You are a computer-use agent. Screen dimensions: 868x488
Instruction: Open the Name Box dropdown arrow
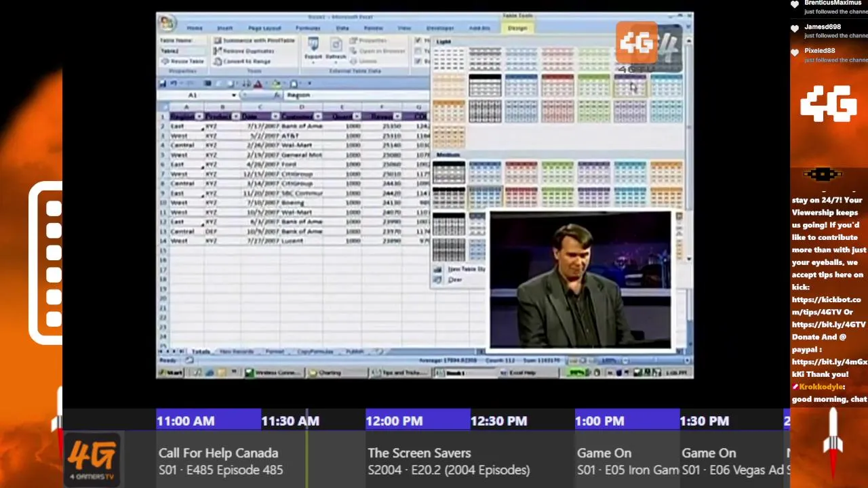[234, 96]
